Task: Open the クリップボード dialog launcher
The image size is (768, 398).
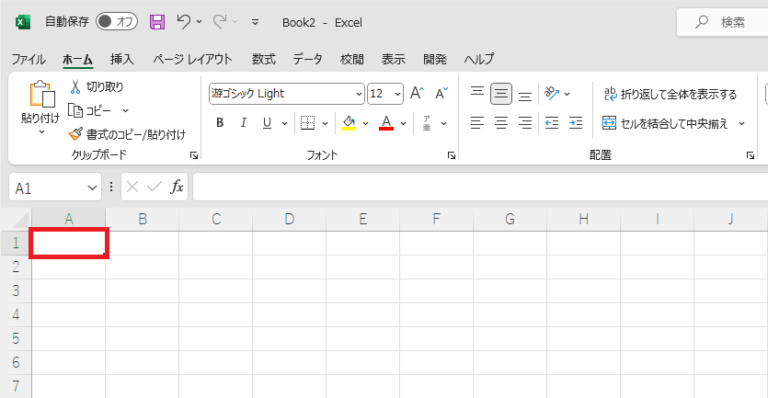Action: click(x=194, y=156)
